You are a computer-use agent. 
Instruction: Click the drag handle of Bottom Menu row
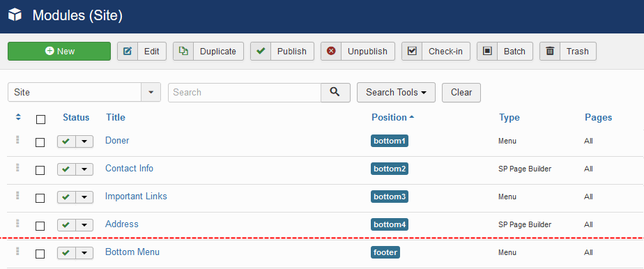click(x=17, y=251)
